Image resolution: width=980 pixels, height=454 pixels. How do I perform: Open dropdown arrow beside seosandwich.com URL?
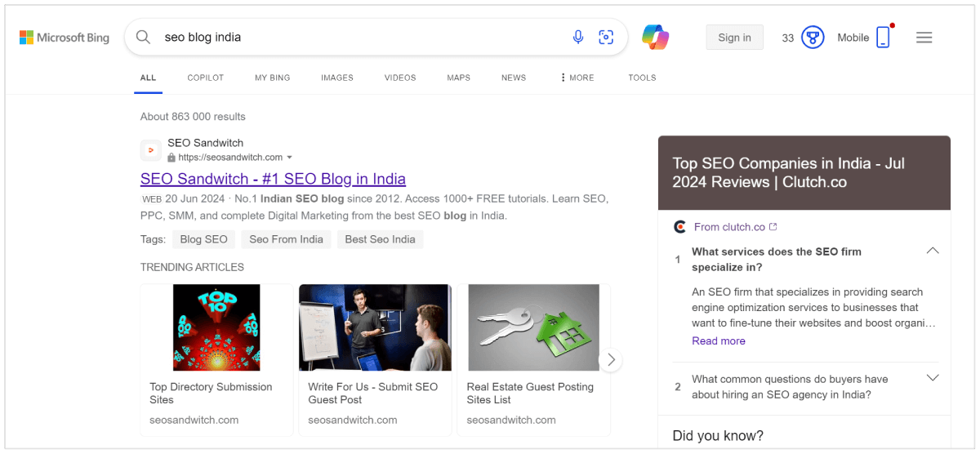coord(289,158)
